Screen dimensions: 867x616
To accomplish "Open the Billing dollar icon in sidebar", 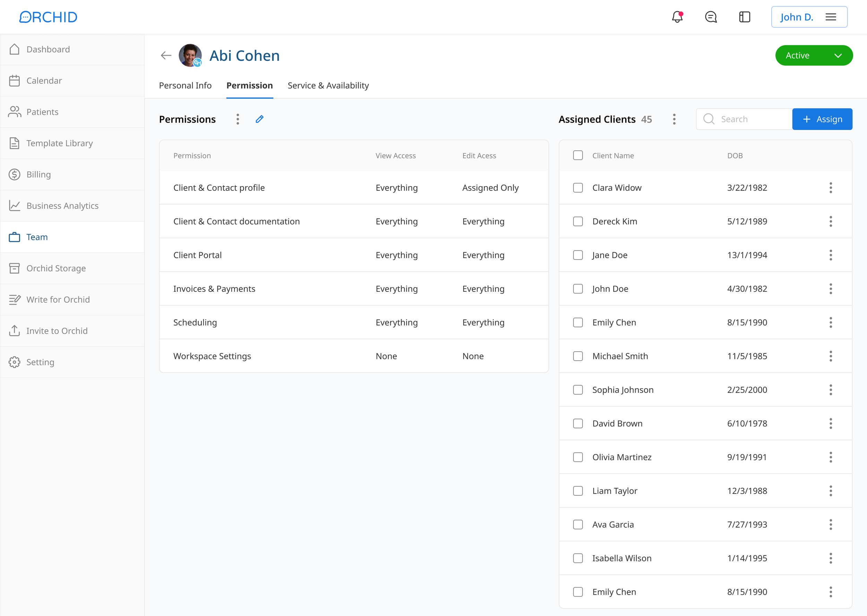I will (x=15, y=175).
